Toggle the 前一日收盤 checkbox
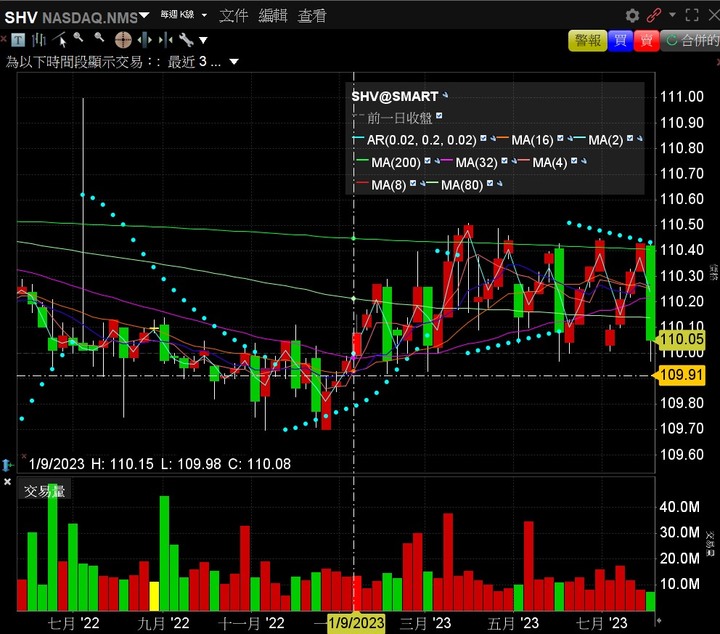 [x=439, y=116]
